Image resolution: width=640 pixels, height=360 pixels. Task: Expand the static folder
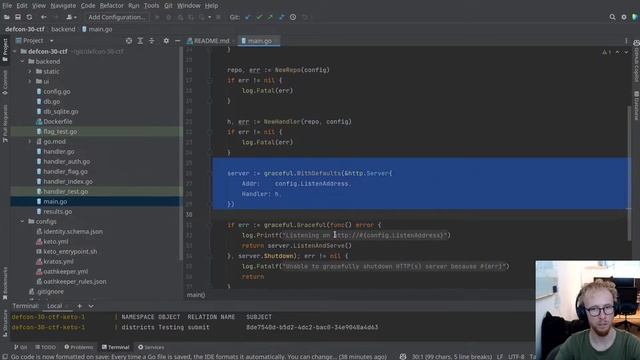click(x=29, y=71)
